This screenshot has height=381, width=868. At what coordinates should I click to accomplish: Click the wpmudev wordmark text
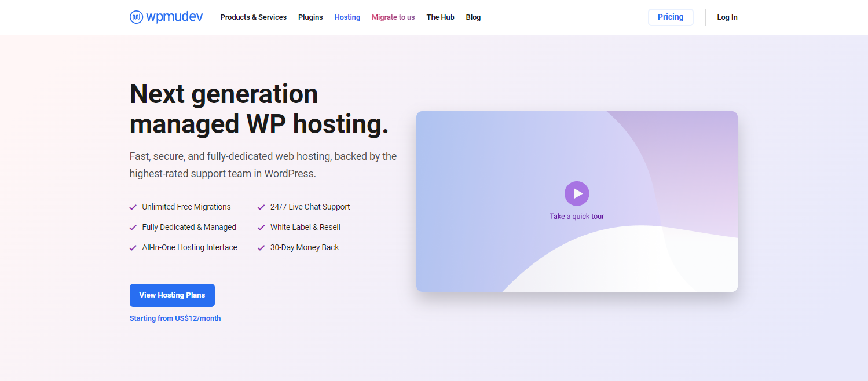[x=174, y=17]
